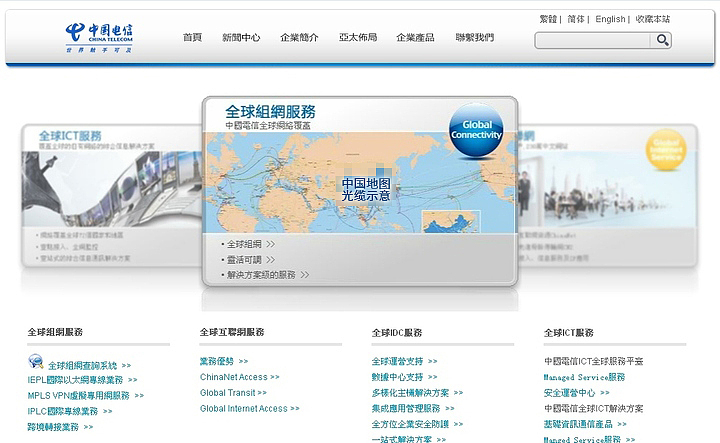
Task: Open the 業務優勢 link
Action: point(217,361)
